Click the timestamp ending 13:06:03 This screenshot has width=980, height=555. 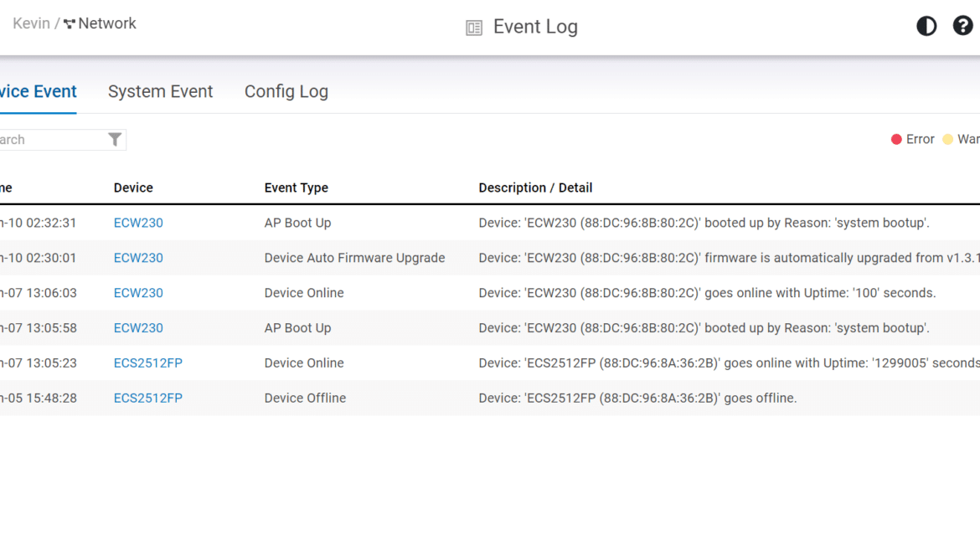[39, 293]
